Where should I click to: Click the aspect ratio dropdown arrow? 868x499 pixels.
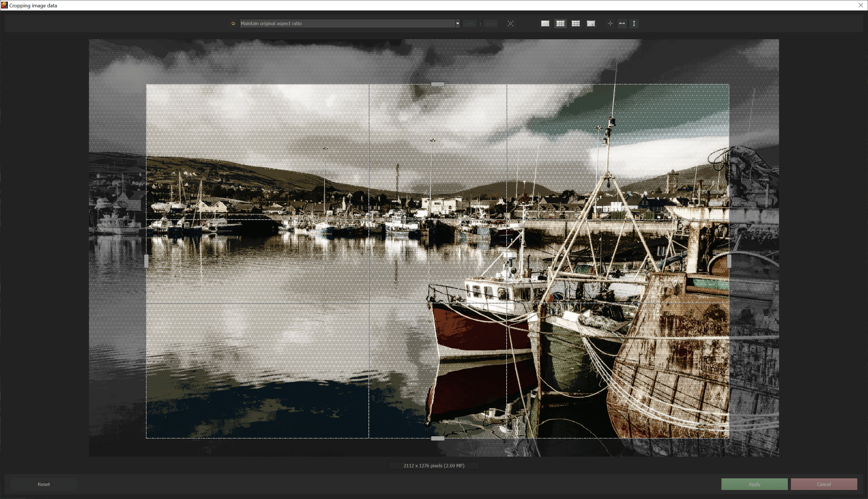[457, 24]
